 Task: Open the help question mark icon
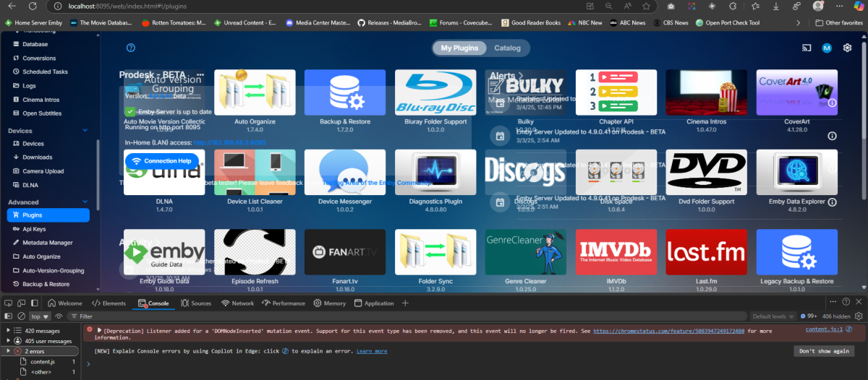click(131, 48)
